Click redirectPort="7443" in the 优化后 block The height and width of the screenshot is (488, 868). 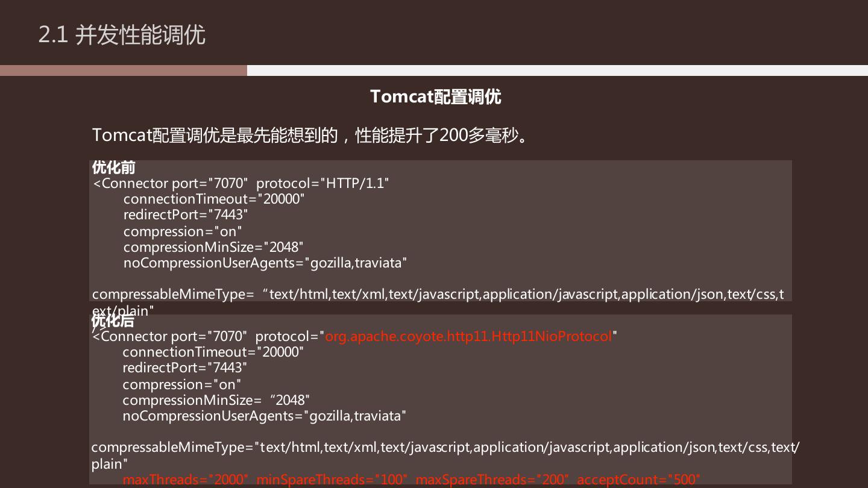pyautogui.click(x=185, y=368)
